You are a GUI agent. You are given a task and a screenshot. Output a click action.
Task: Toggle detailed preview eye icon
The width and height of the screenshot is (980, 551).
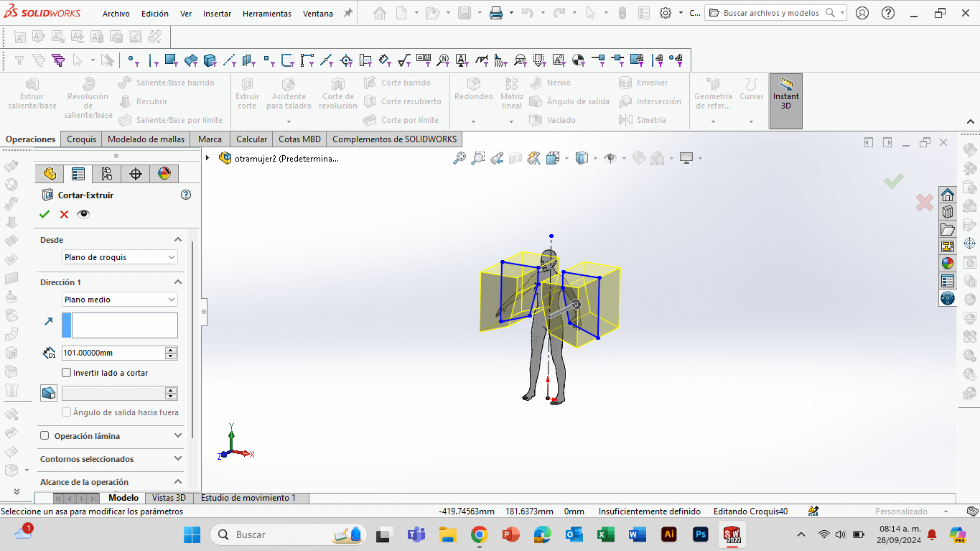pos(83,214)
